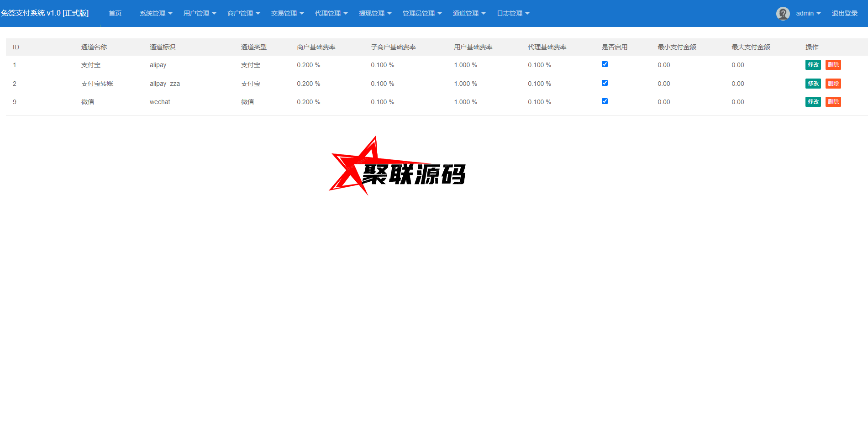868x426 pixels.
Task: Expand the 管理员管理 dropdown menu
Action: [422, 14]
